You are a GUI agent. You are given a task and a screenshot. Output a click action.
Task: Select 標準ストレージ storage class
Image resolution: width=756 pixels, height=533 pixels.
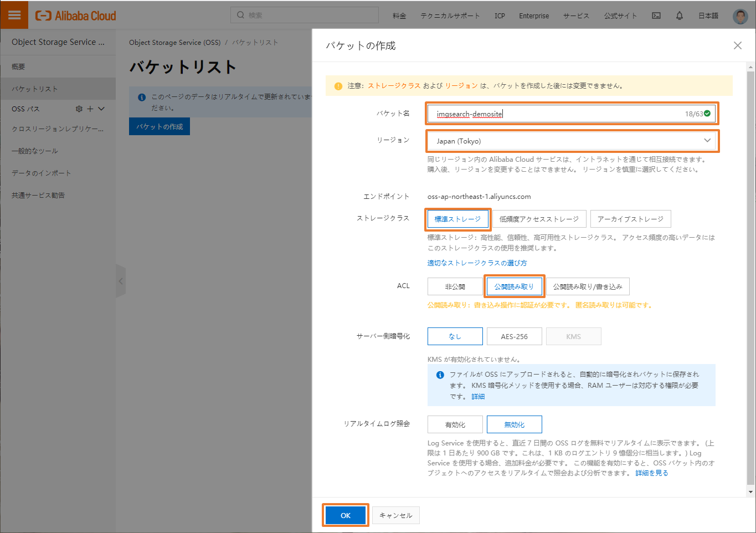457,219
